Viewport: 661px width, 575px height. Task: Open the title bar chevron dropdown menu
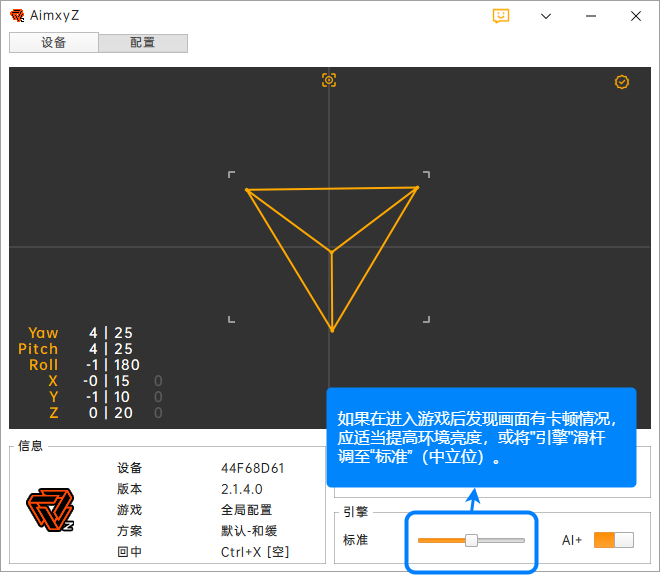click(546, 16)
